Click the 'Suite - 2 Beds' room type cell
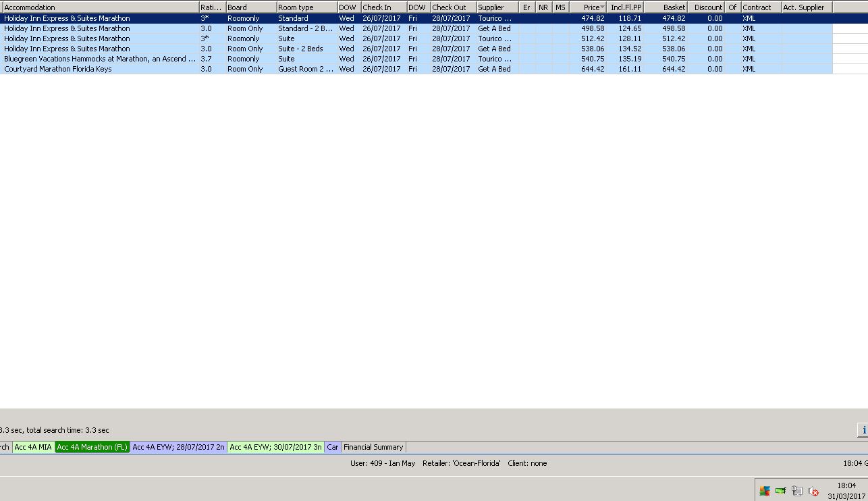This screenshot has width=868, height=501. [306, 49]
